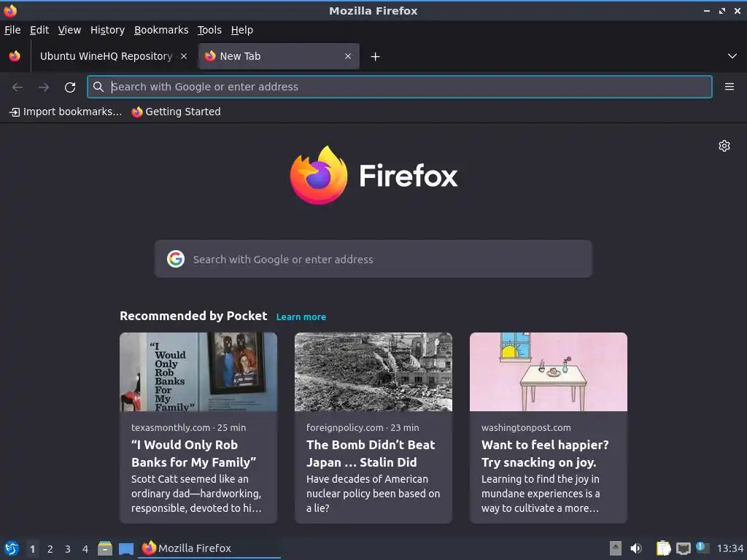
Task: Open the network connection tray icon
Action: [x=683, y=548]
